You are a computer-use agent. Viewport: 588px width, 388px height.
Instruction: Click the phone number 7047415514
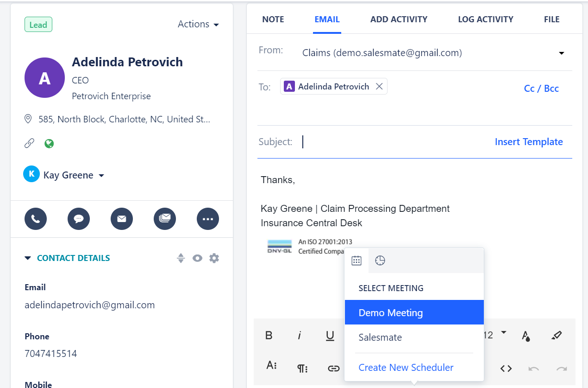pos(51,354)
